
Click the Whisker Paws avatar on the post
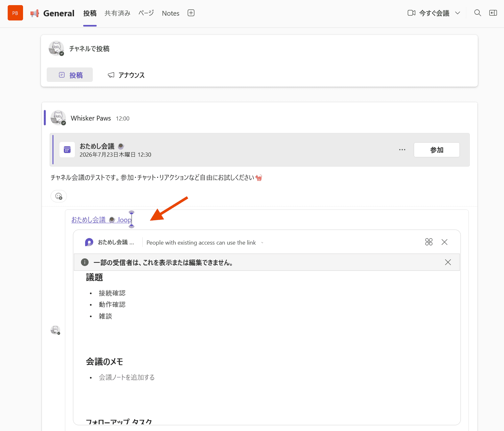click(x=58, y=118)
